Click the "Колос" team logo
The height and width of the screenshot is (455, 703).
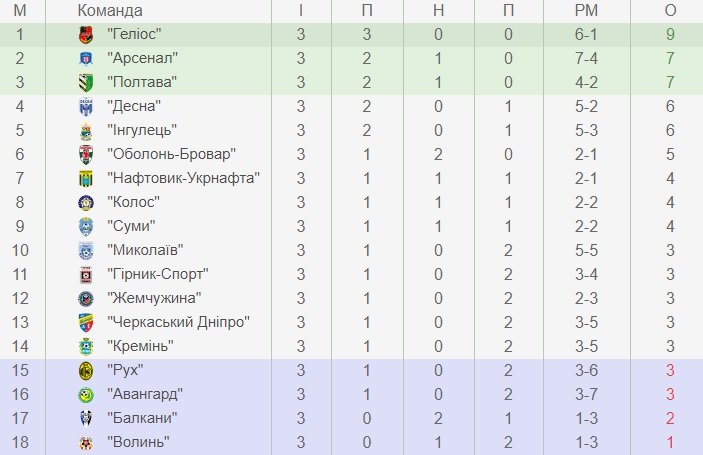pyautogui.click(x=85, y=202)
